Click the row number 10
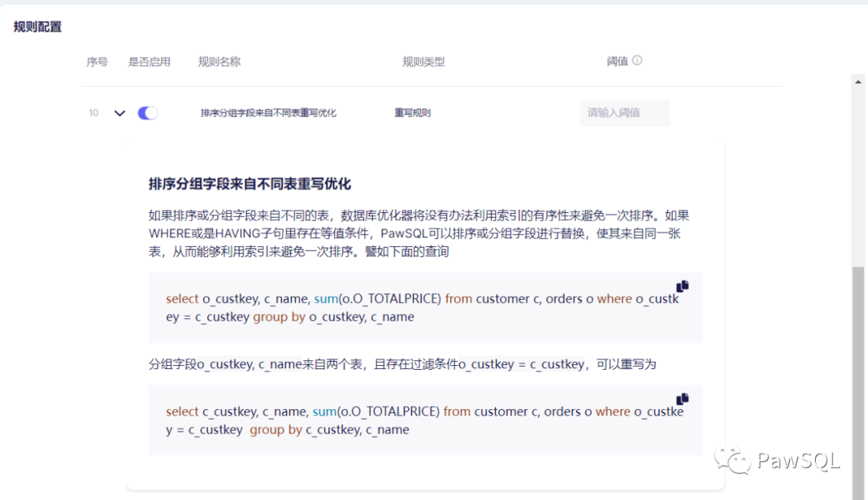 (x=94, y=113)
